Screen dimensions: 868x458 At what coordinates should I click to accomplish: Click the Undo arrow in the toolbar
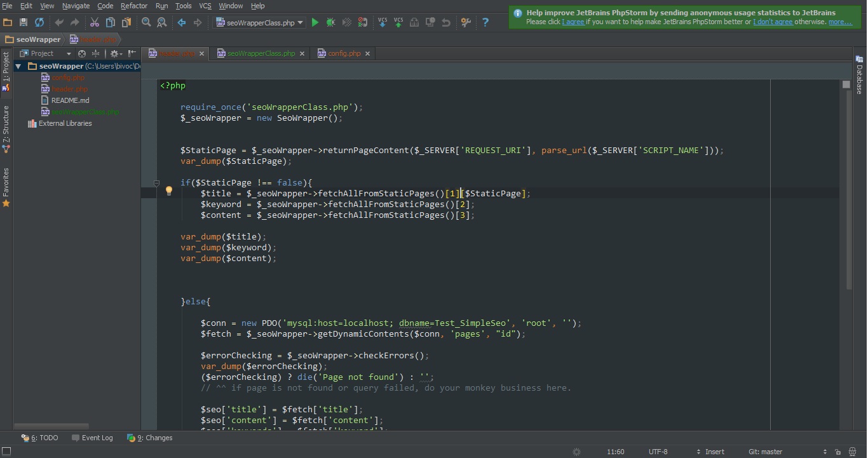click(x=59, y=22)
